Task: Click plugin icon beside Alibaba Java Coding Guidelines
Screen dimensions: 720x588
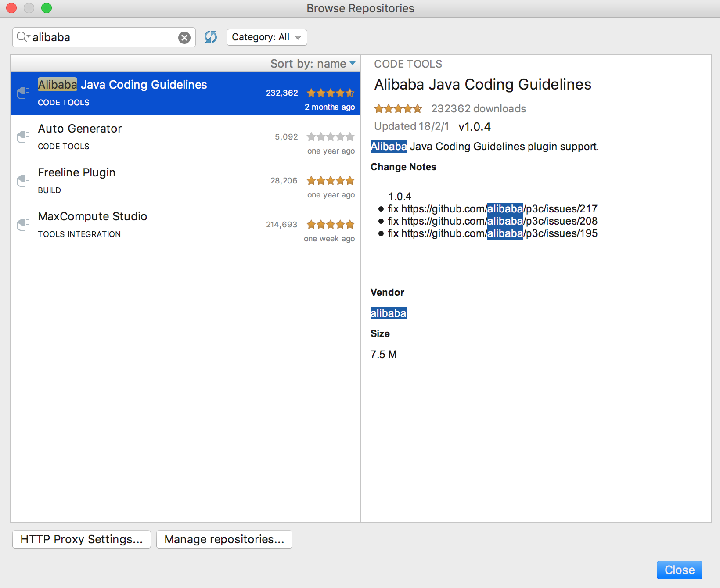Action: click(x=23, y=93)
